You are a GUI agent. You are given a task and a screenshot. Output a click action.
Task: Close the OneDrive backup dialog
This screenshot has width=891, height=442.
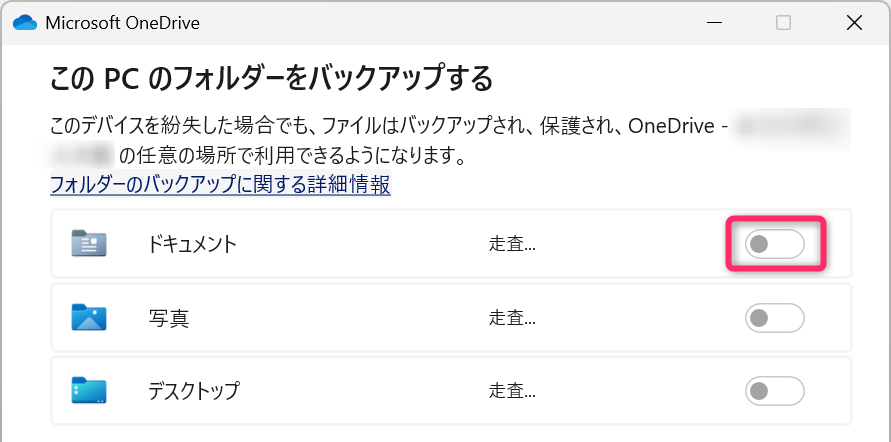(853, 23)
